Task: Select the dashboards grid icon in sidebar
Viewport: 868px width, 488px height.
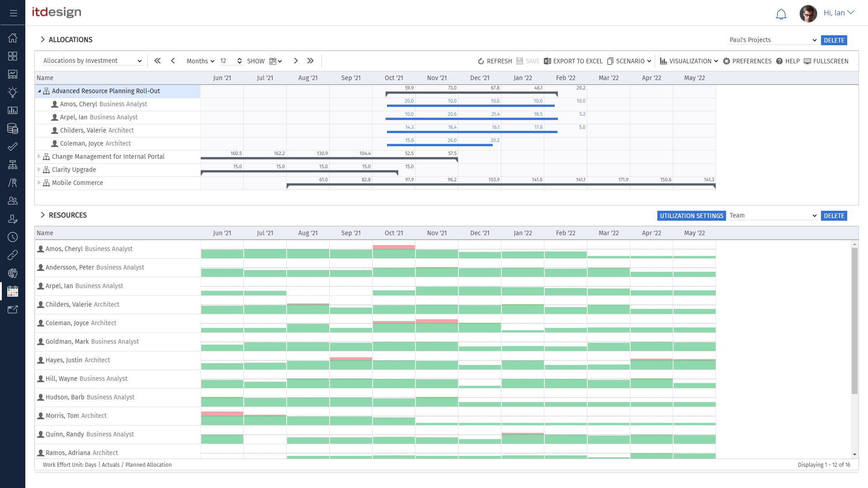Action: (13, 56)
